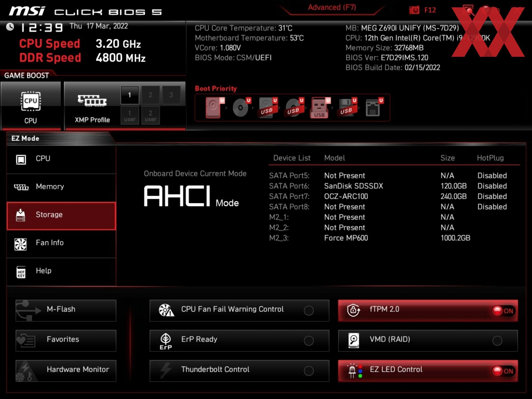The height and width of the screenshot is (399, 532).
Task: Click the SATA Port5 Not Present row
Action: pos(388,176)
